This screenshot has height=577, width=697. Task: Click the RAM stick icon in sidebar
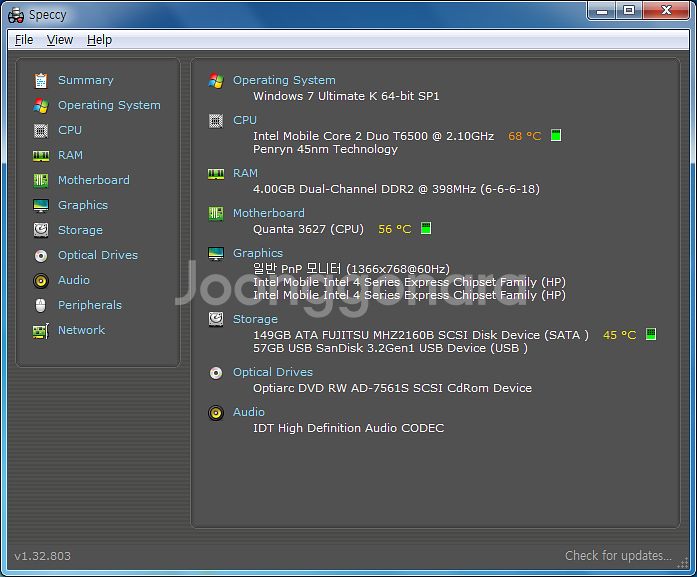41,156
